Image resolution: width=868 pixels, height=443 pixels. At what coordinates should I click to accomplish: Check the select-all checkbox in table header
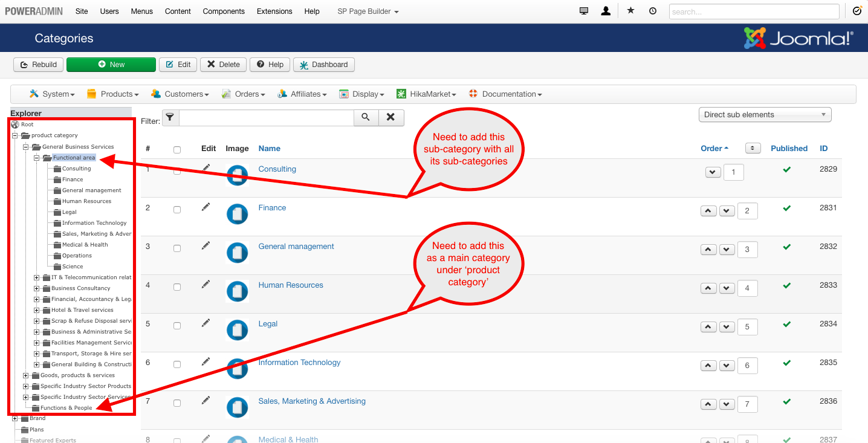pos(177,149)
